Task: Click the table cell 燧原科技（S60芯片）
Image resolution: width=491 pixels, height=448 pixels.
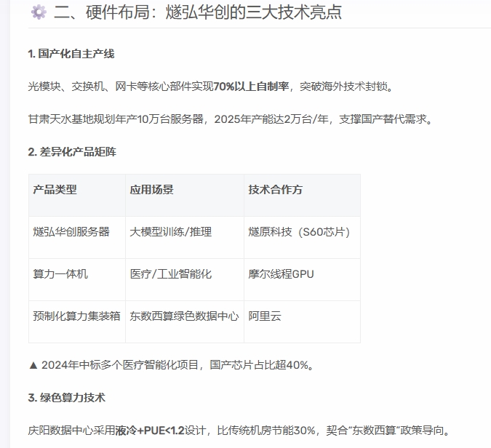Action: click(x=299, y=232)
